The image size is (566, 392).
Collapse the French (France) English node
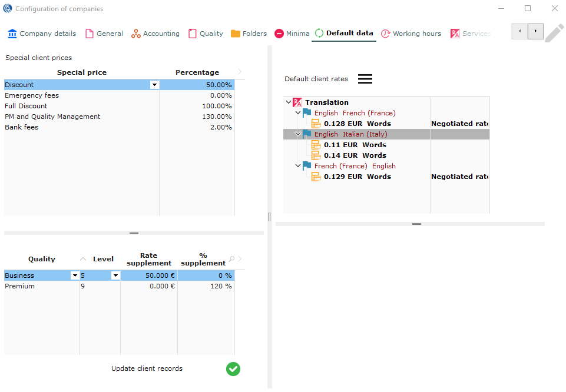[x=298, y=166]
